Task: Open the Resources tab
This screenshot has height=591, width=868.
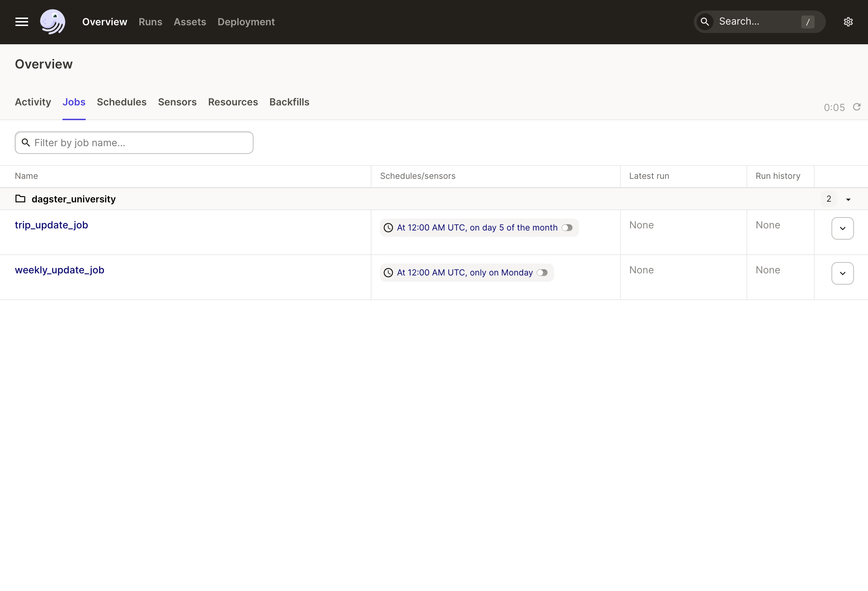Action: pos(233,102)
